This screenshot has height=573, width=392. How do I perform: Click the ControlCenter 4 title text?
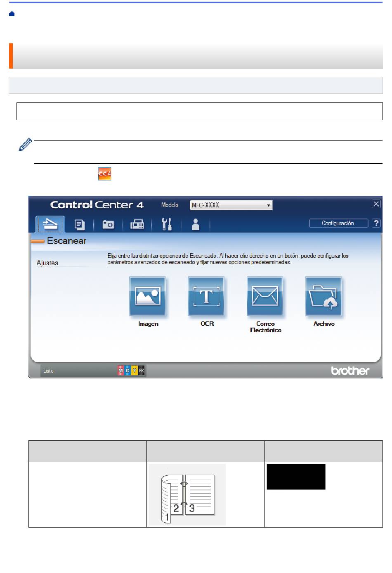point(97,204)
